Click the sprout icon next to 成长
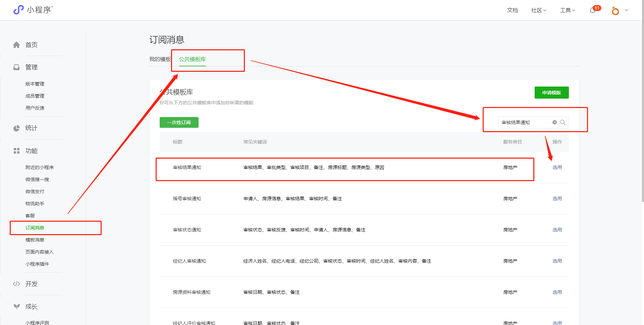Screen dimensions: 644x325 click(16, 307)
